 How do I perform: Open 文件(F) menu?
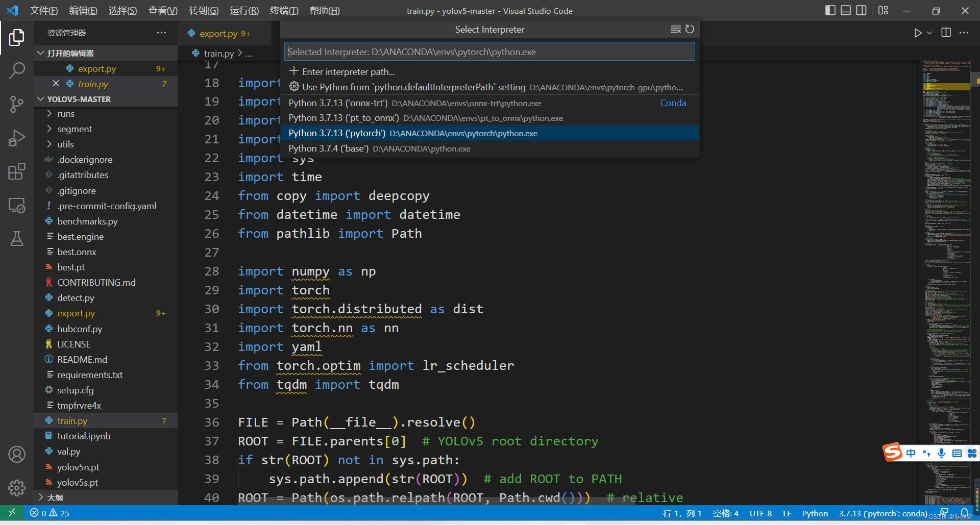point(44,11)
